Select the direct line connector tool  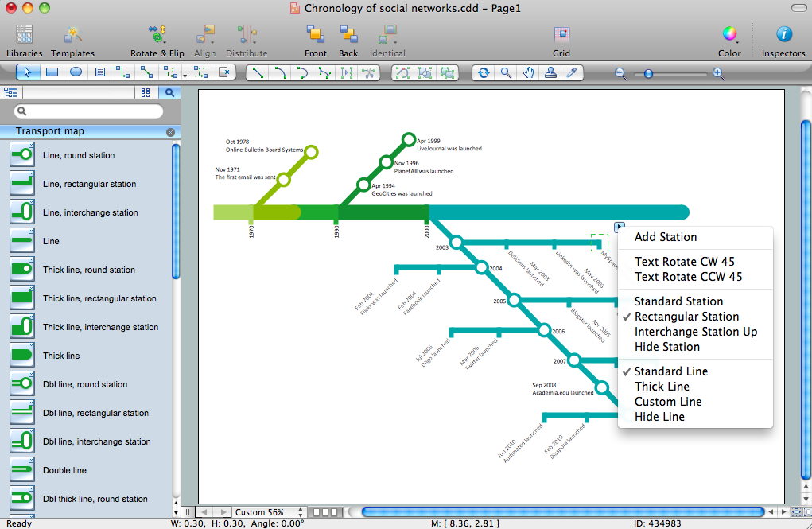[x=146, y=72]
